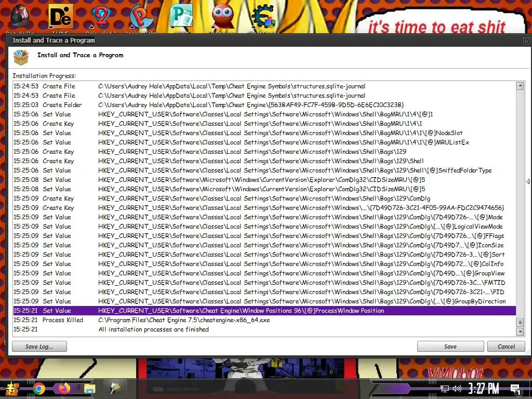Open File Explorer from the taskbar
The image size is (532, 399).
click(89, 389)
